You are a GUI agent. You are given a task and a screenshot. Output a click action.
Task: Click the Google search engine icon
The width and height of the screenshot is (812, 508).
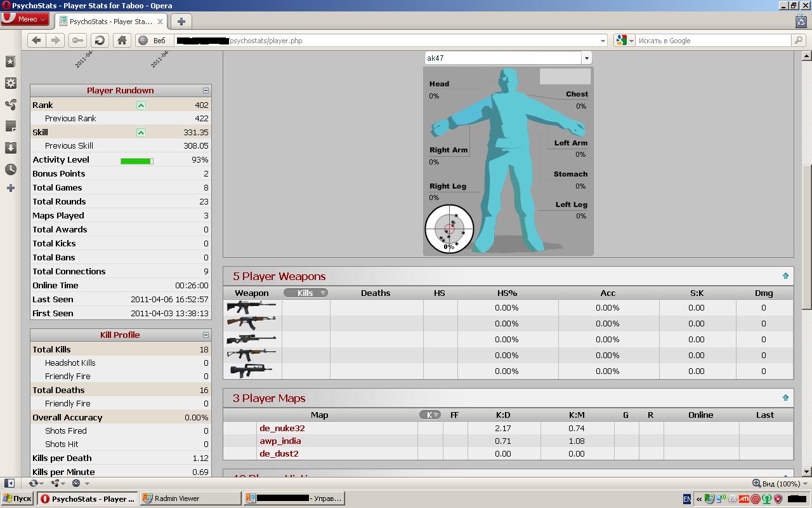tap(621, 40)
